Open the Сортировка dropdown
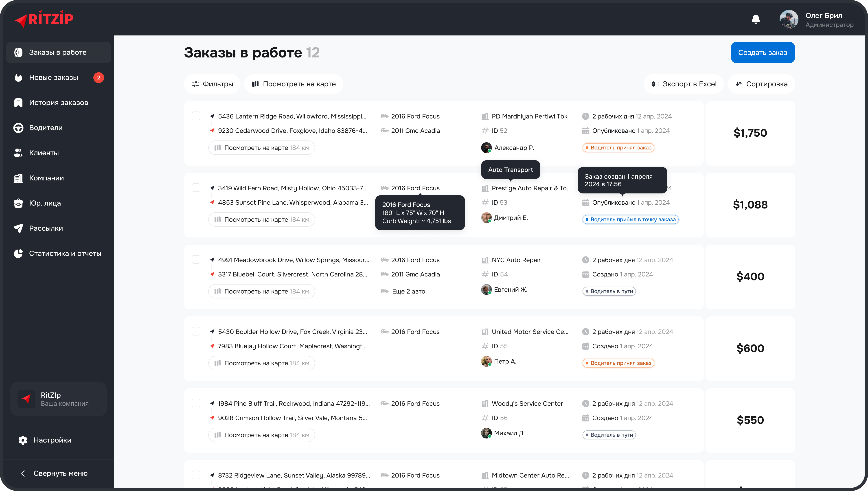 tap(761, 84)
